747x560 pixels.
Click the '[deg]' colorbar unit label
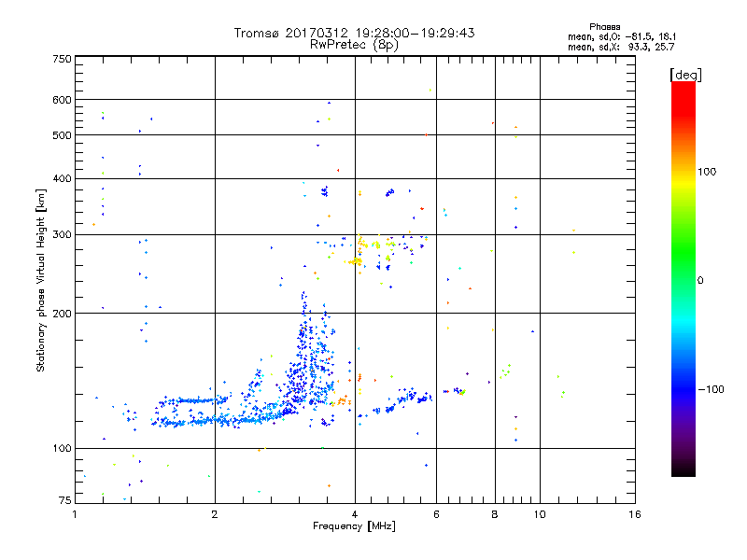click(685, 75)
